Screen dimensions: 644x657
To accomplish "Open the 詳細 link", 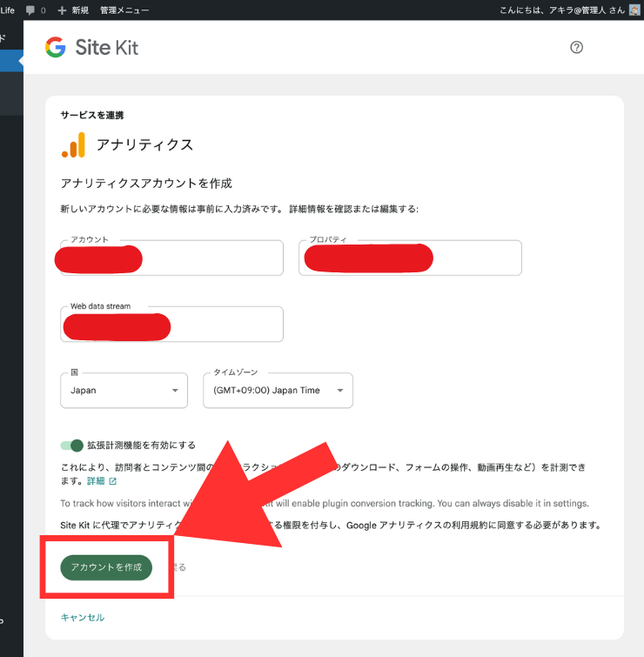I will coord(96,481).
